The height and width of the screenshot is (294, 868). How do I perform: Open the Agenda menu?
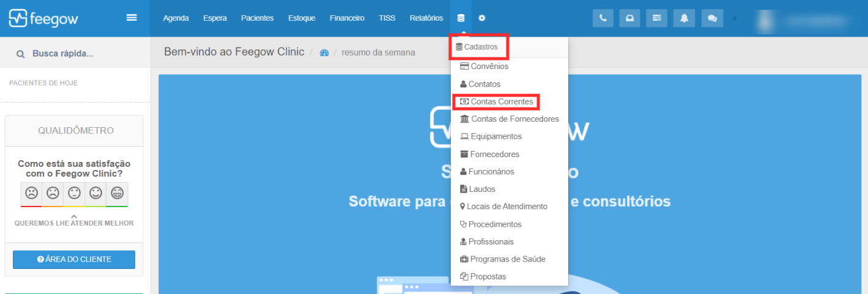pyautogui.click(x=176, y=18)
